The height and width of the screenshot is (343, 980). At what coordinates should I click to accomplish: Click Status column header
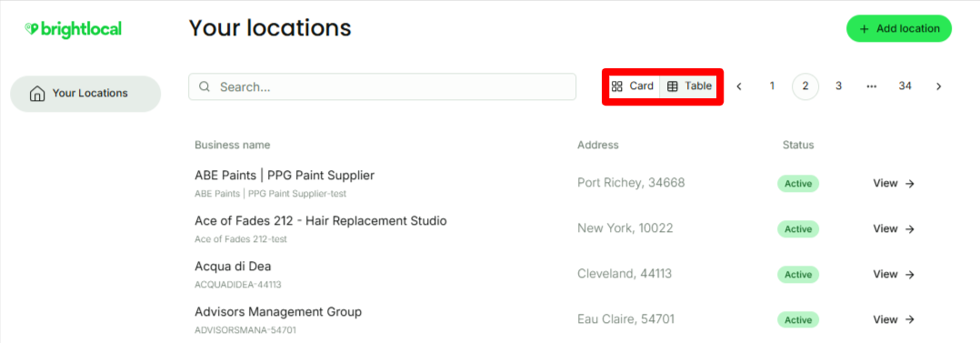[x=798, y=146]
